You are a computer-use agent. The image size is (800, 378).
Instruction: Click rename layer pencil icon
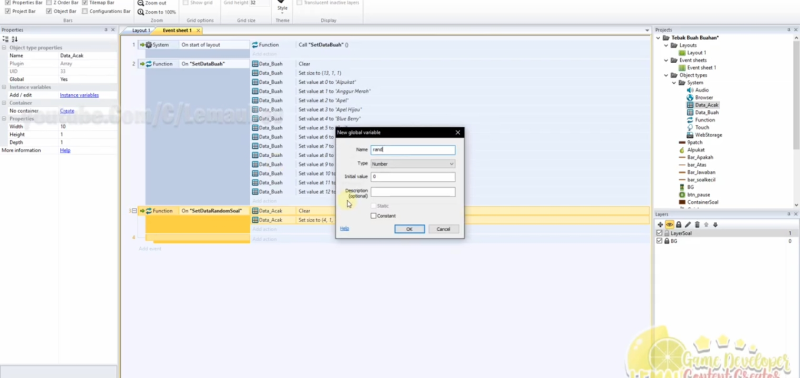[x=688, y=224]
